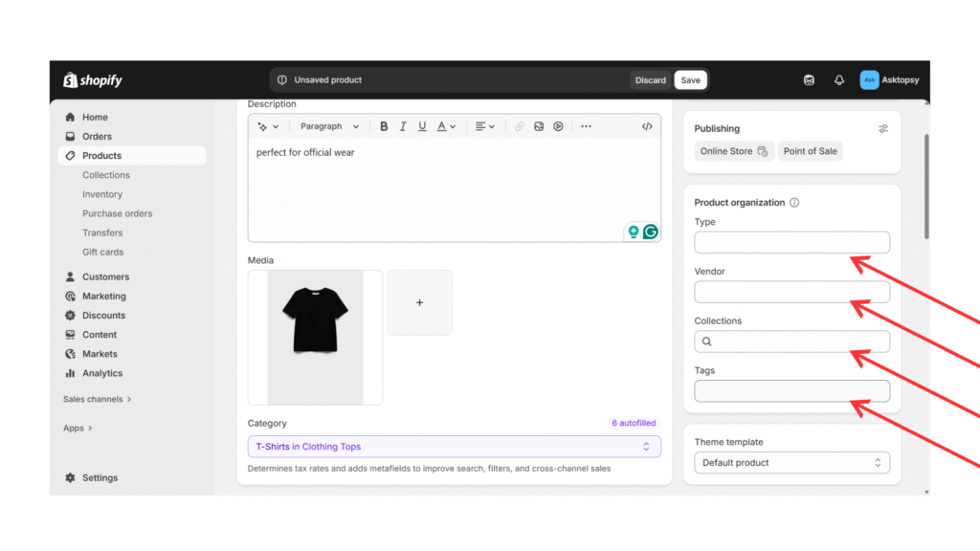980x551 pixels.
Task: Open the Paragraph style dropdown
Action: (329, 126)
